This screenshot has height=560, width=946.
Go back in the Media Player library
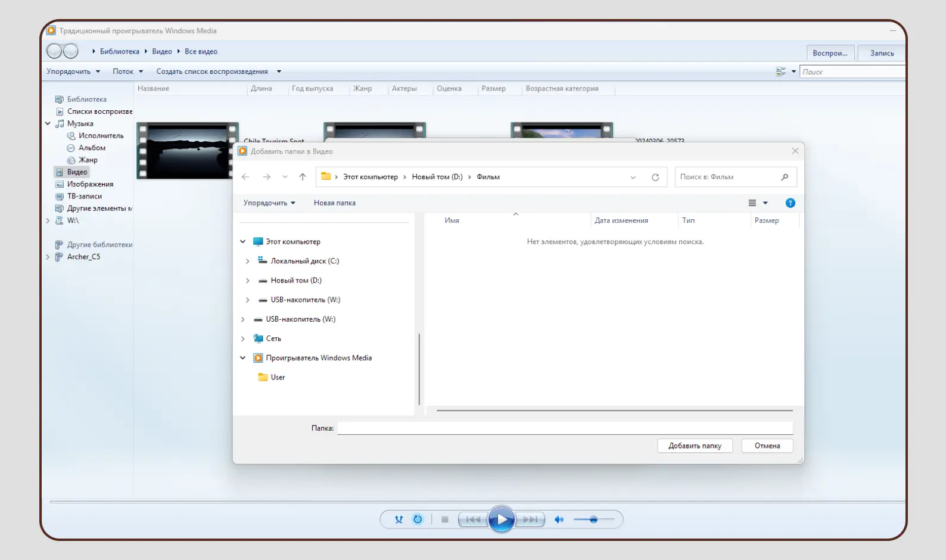click(54, 51)
